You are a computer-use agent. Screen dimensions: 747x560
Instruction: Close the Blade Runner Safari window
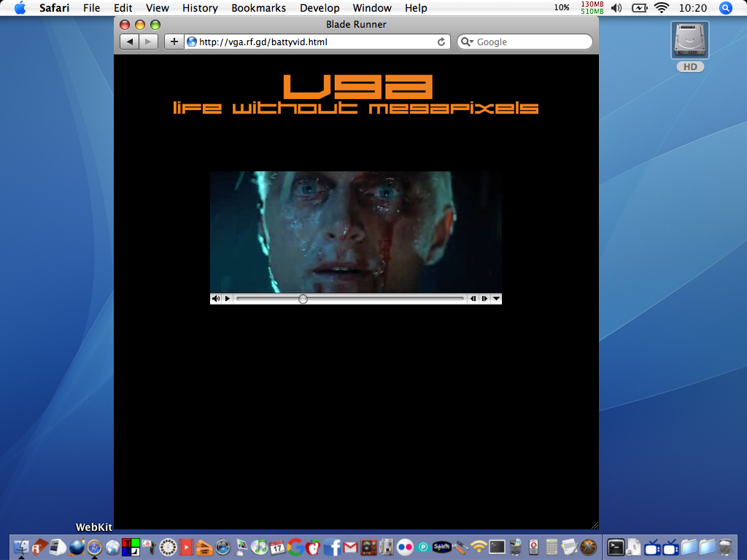(x=125, y=25)
